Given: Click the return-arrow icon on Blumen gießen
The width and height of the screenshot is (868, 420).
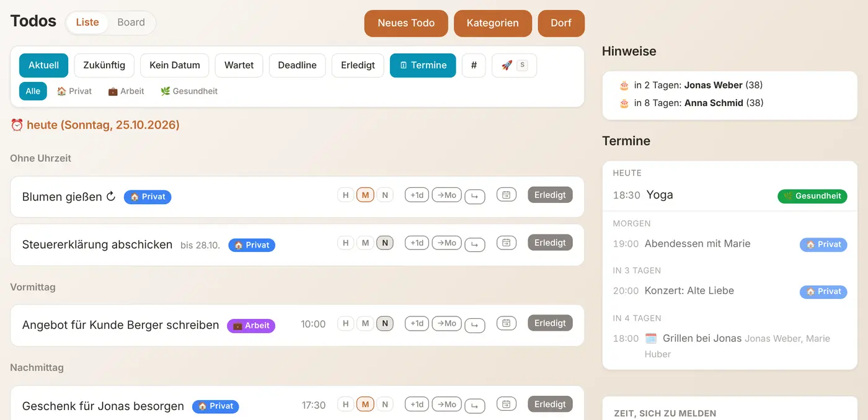Looking at the screenshot, I should [x=475, y=196].
